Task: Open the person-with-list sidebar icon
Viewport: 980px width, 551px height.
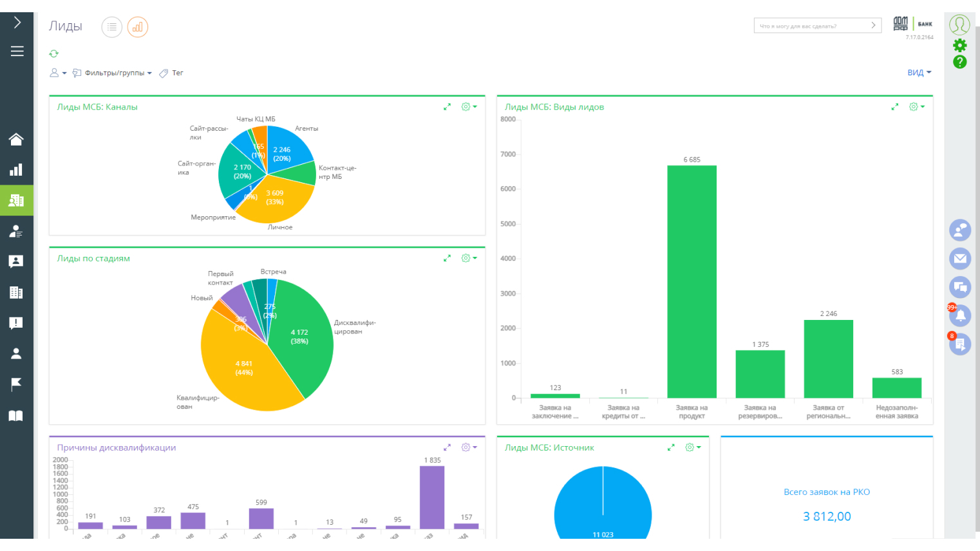Action: tap(16, 231)
